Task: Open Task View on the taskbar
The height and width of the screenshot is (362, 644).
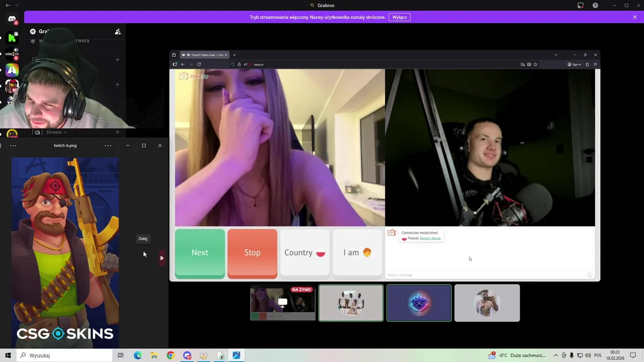Action: pos(121,355)
